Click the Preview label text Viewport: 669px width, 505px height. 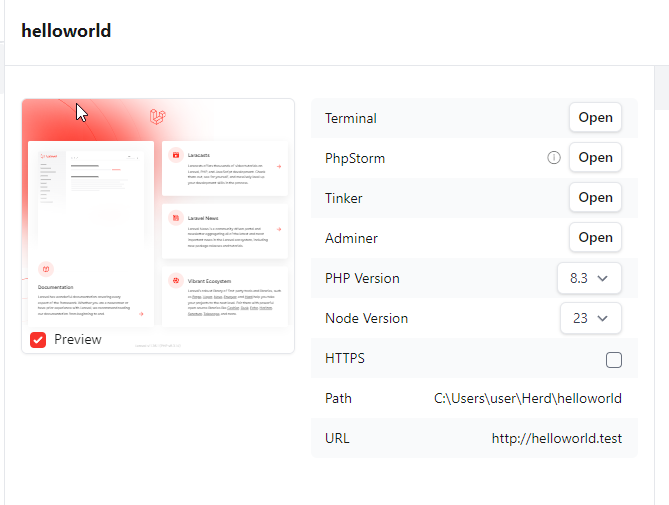tap(78, 340)
